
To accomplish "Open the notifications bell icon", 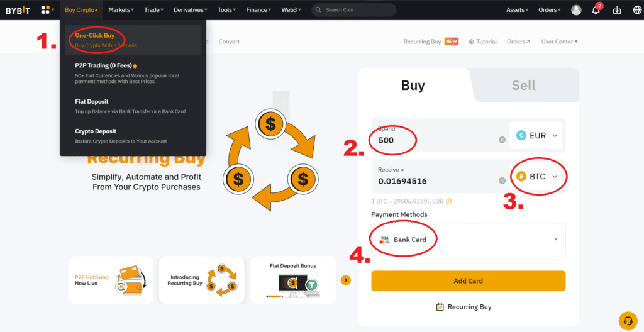I will coord(596,10).
